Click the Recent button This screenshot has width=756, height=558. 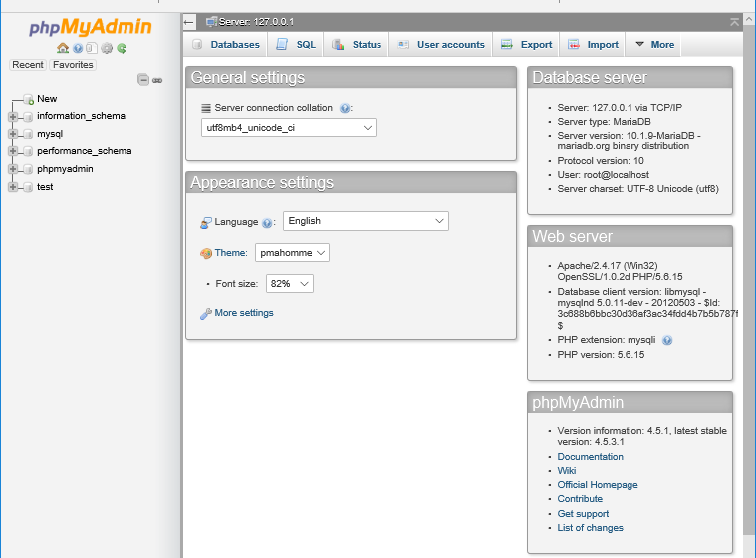click(28, 65)
